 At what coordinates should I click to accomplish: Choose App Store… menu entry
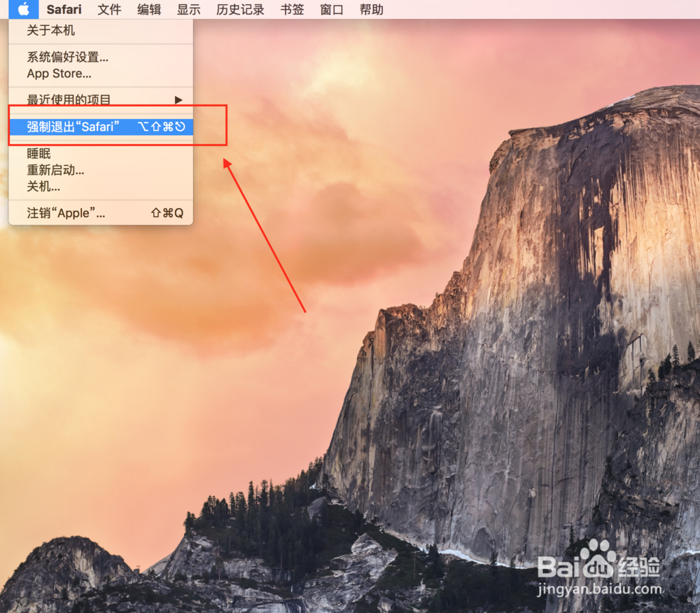point(101,73)
